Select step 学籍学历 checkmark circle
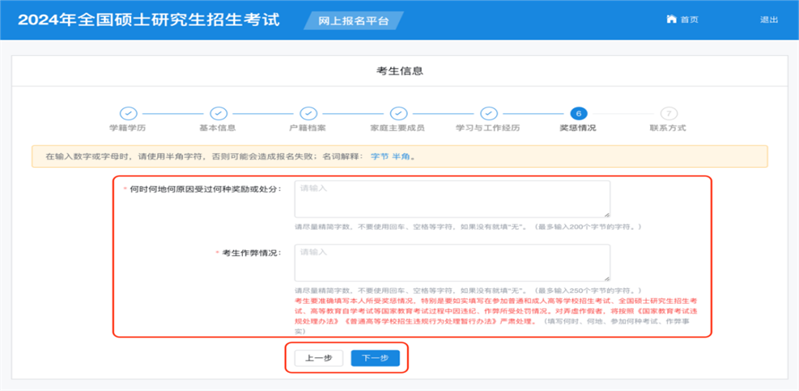The image size is (799, 391). click(x=128, y=113)
